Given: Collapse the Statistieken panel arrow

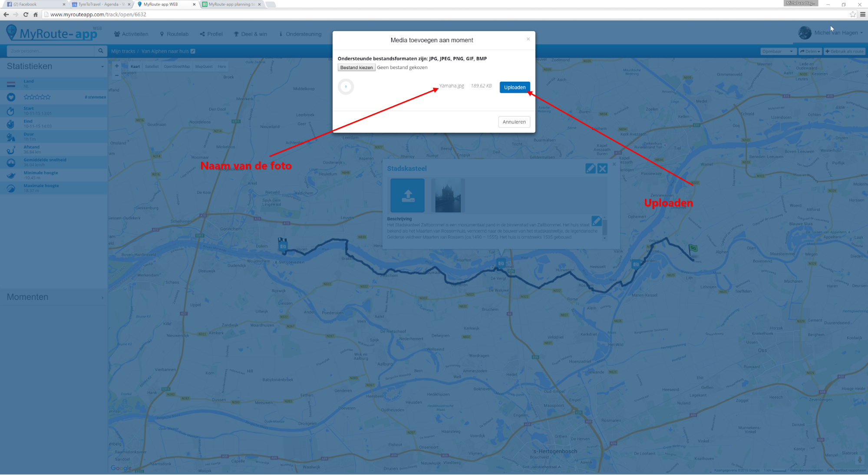Looking at the screenshot, I should pos(102,67).
